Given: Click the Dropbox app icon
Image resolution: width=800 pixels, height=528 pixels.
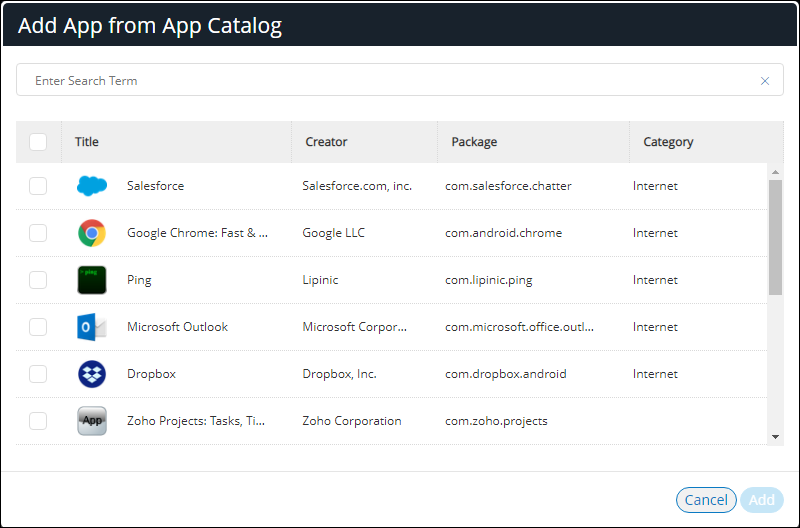Looking at the screenshot, I should [x=92, y=374].
